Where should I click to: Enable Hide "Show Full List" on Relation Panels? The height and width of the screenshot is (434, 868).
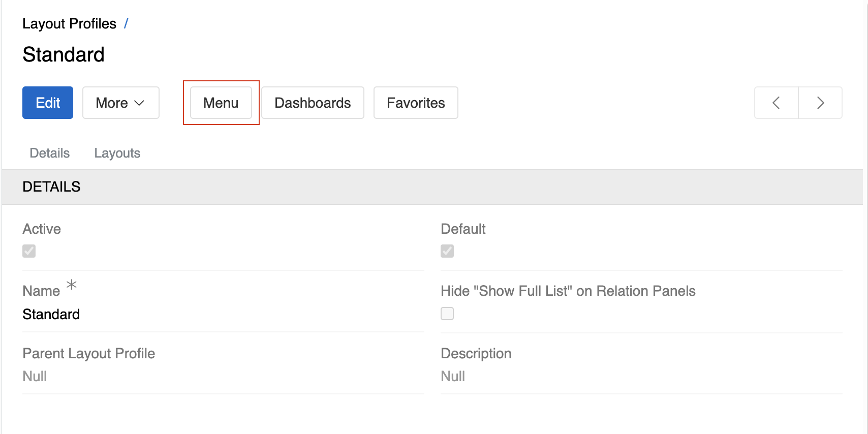tap(447, 314)
